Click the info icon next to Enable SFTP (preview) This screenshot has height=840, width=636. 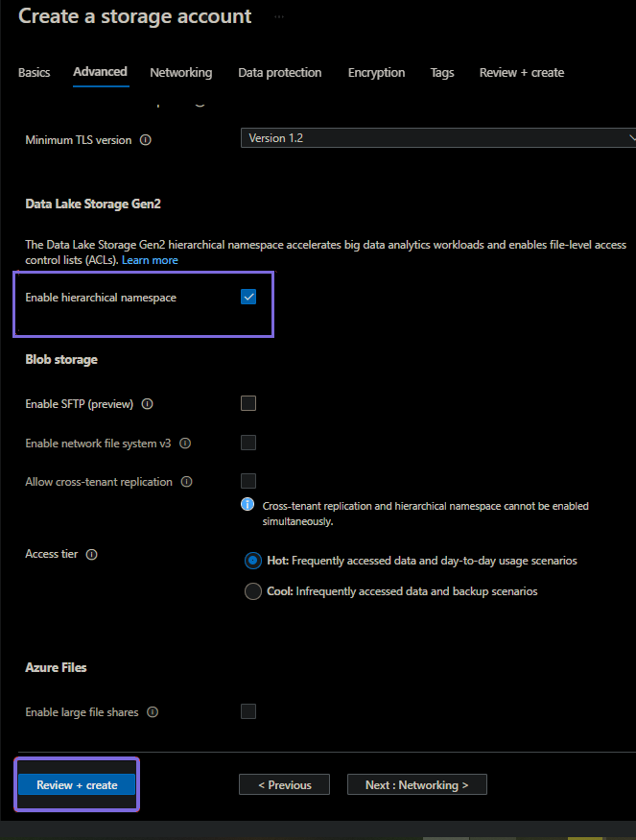click(x=147, y=404)
